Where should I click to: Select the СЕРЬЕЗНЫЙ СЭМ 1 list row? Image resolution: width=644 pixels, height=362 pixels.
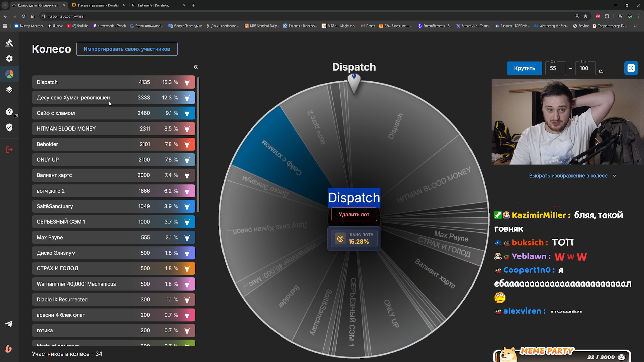coord(113,222)
